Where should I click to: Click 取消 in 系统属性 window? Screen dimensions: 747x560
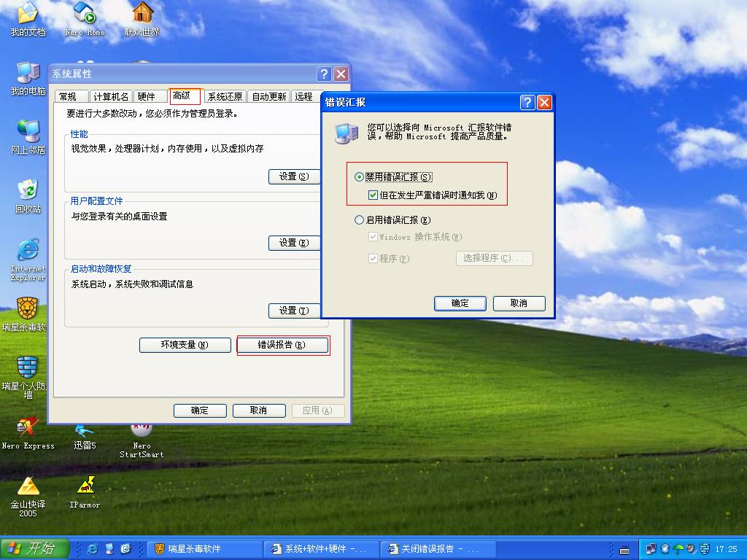pyautogui.click(x=259, y=411)
